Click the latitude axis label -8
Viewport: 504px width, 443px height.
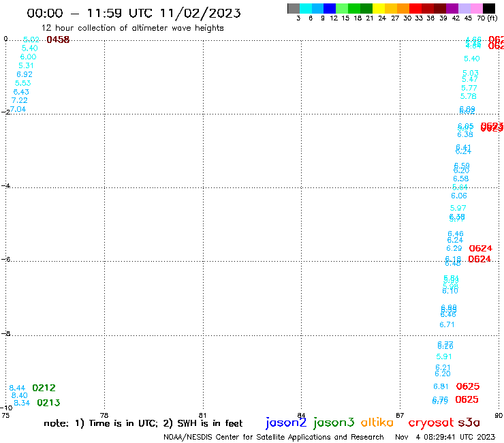6,333
